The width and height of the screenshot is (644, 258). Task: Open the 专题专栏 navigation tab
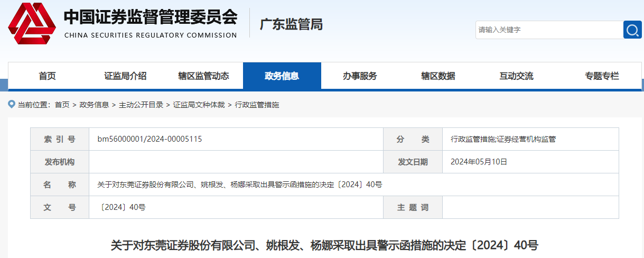click(602, 76)
